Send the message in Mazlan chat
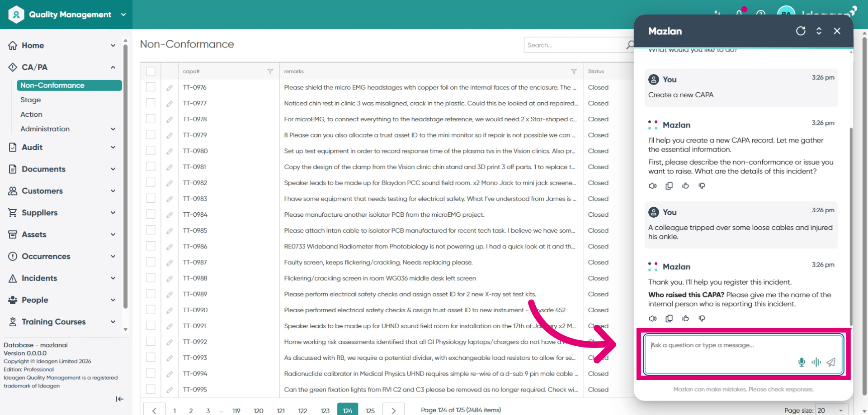 click(x=831, y=362)
